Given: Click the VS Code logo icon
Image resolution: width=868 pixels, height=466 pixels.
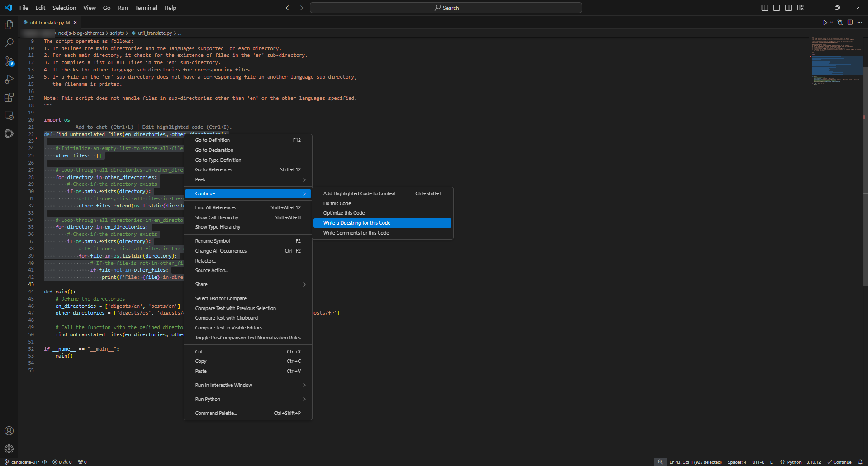Looking at the screenshot, I should (x=8, y=8).
